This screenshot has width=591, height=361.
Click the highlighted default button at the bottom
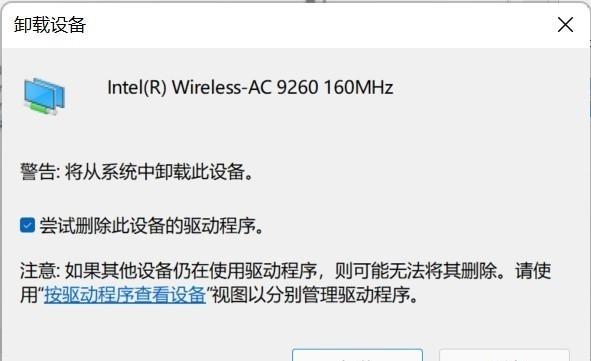357,355
